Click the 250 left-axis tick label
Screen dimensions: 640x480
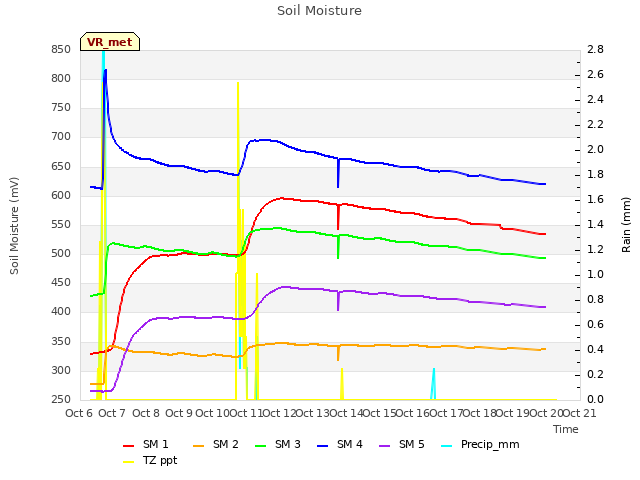tap(61, 399)
